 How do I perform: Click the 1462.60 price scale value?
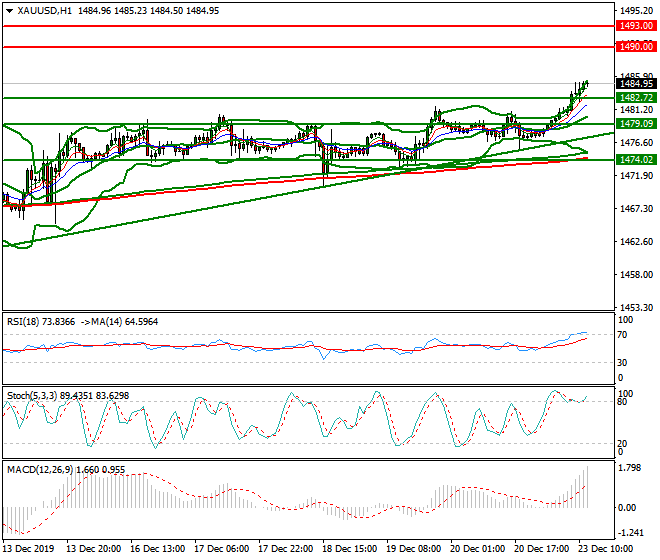pyautogui.click(x=636, y=242)
